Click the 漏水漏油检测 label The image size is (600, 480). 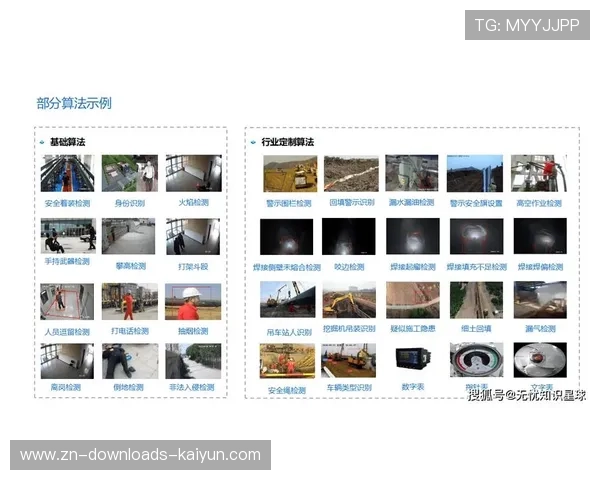[412, 202]
